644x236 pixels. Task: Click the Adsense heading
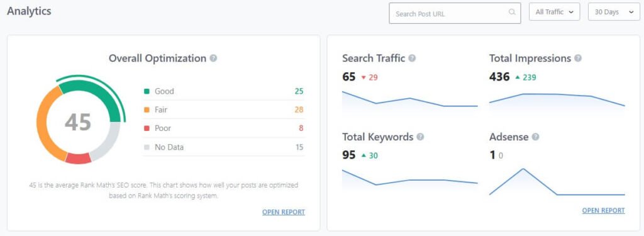[x=509, y=137]
